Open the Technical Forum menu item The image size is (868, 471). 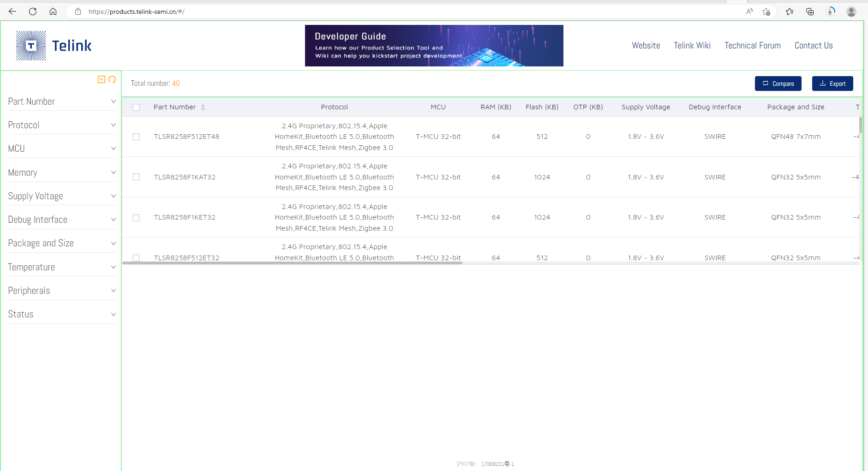[752, 45]
